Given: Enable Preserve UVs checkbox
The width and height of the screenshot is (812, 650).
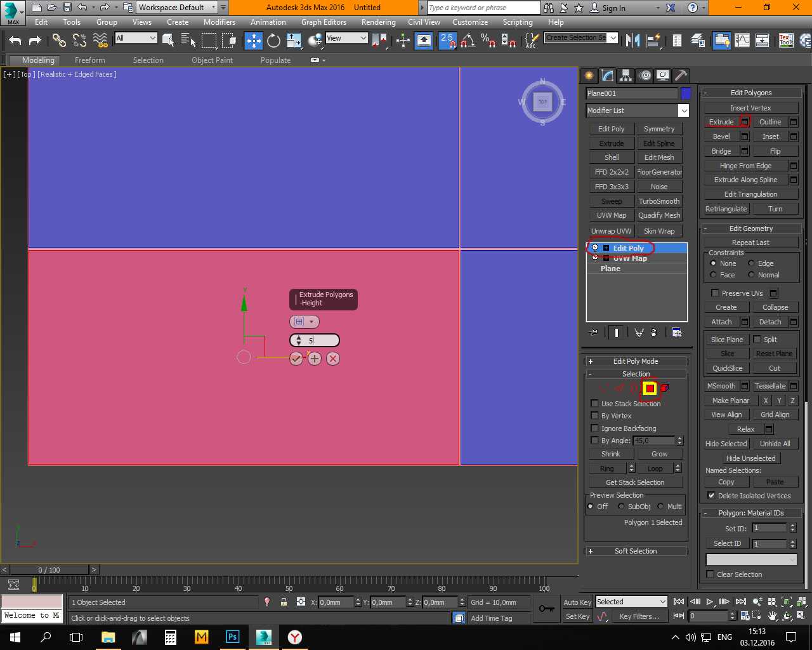Looking at the screenshot, I should (x=715, y=293).
